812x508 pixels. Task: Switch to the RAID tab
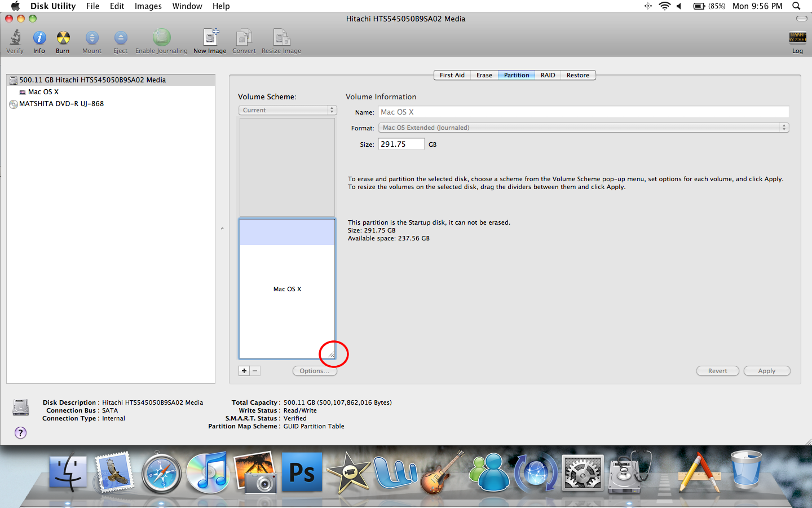pos(548,75)
